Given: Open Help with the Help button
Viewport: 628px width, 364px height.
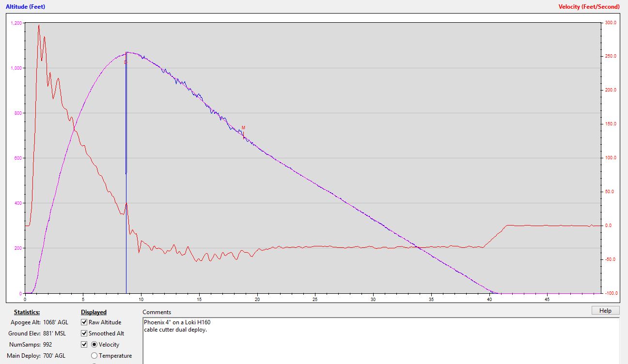Looking at the screenshot, I should pos(605,311).
